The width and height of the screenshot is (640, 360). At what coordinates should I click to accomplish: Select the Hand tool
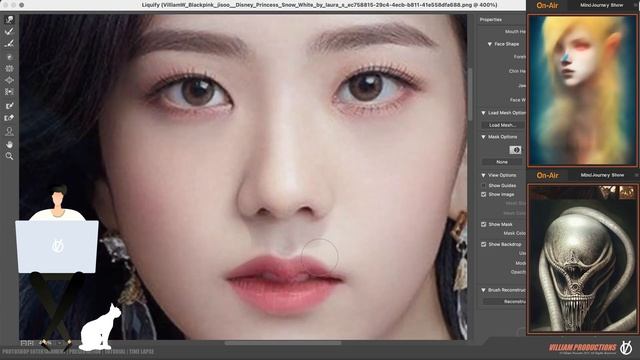click(9, 144)
